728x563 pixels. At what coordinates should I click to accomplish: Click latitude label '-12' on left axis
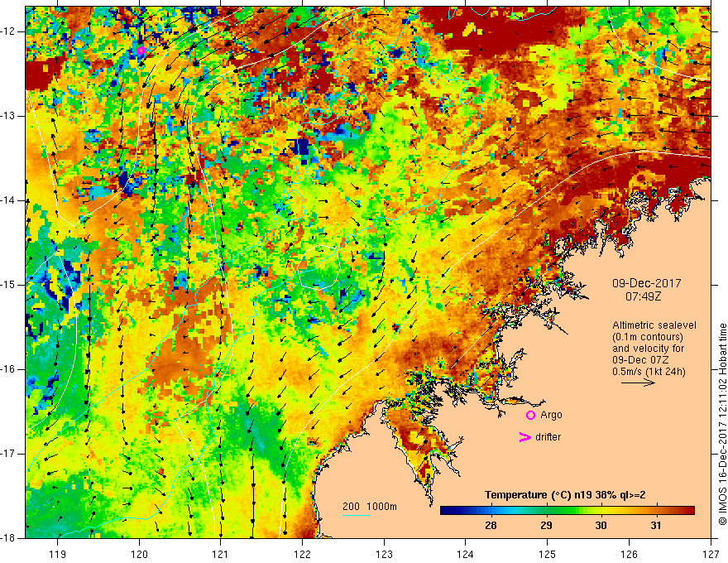(8, 31)
